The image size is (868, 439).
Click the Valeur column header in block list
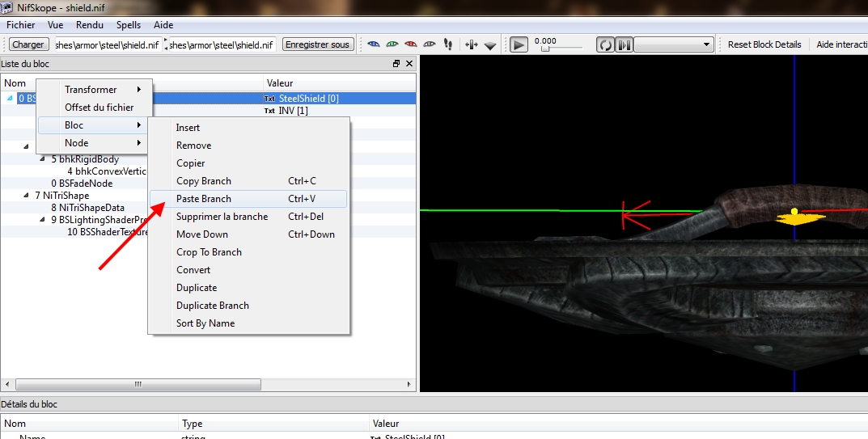pyautogui.click(x=280, y=83)
